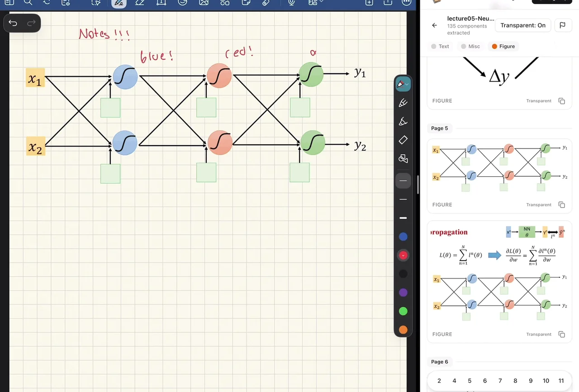This screenshot has width=579, height=392.
Task: Toggle Transparent on the Δy figure card
Action: [539, 101]
